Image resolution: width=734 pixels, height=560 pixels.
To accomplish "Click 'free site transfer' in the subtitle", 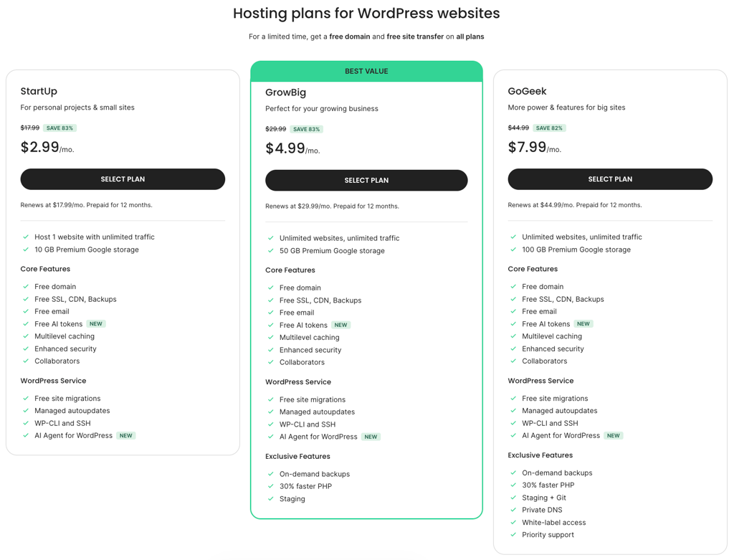I will click(x=415, y=37).
